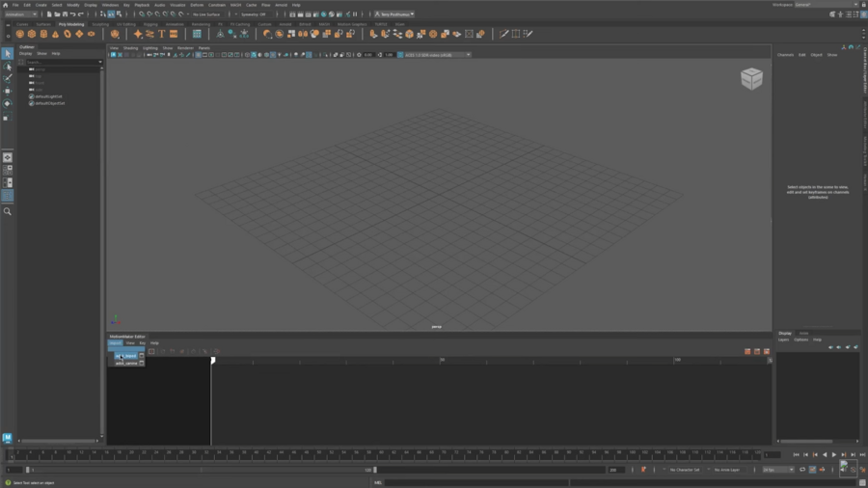Select defaultLightSet in the Outliner

coord(48,96)
